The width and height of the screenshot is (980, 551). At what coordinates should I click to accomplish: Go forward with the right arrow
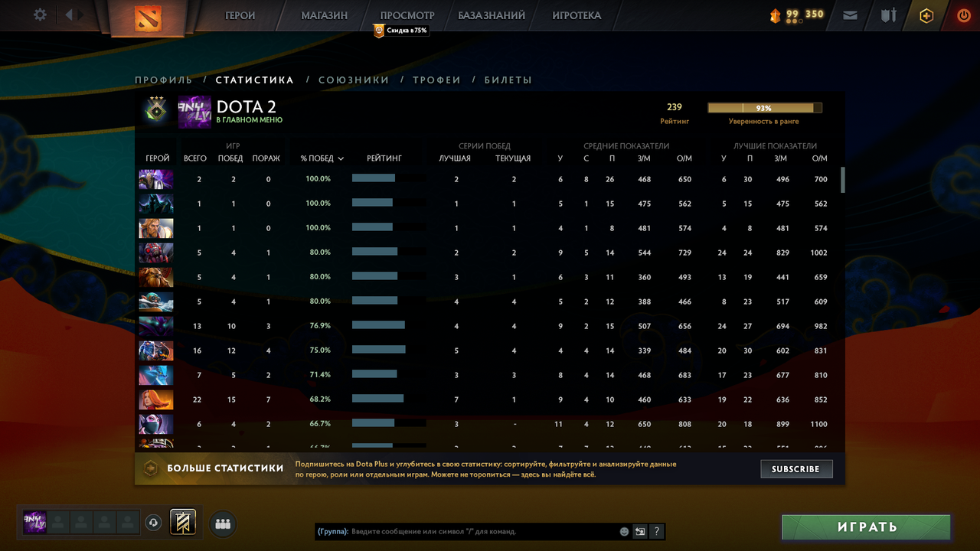[82, 15]
